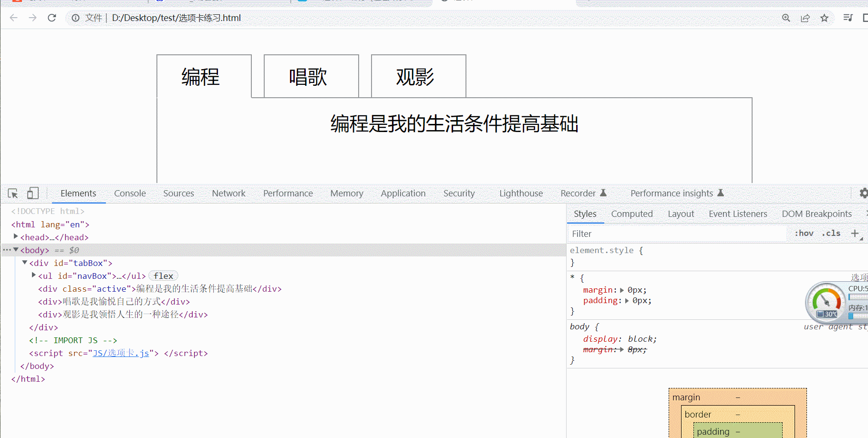Select the Computed sidebar tab
The height and width of the screenshot is (438, 868).
point(632,214)
